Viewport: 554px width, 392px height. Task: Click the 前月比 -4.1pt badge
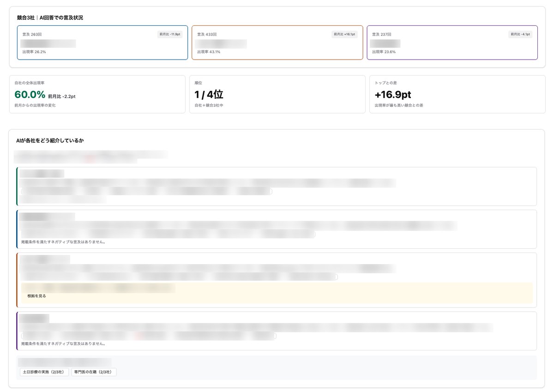pos(520,34)
